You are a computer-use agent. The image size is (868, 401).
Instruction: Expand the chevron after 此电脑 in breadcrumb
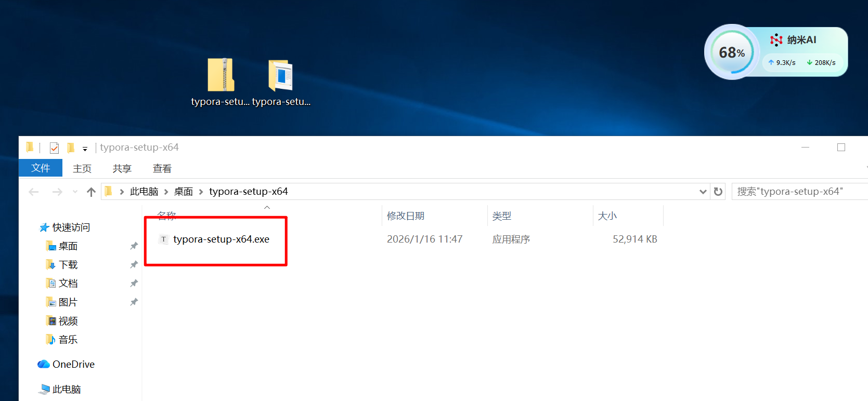tap(166, 192)
